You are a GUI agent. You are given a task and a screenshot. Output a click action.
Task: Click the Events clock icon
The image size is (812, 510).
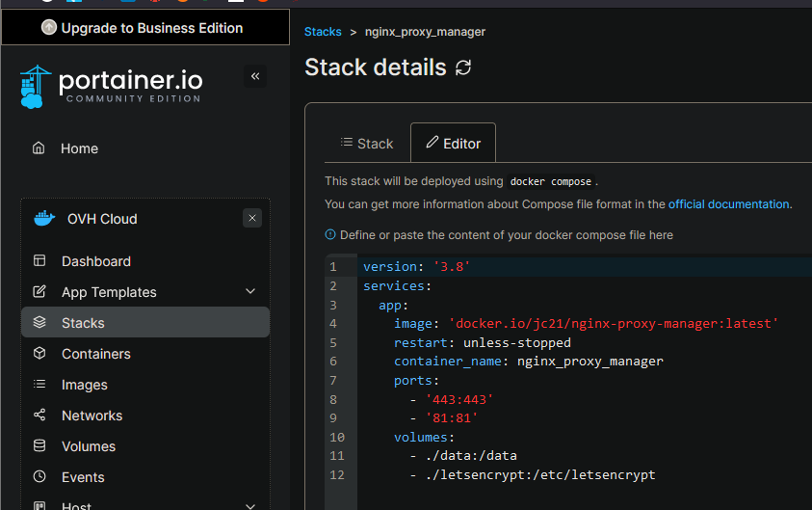39,477
